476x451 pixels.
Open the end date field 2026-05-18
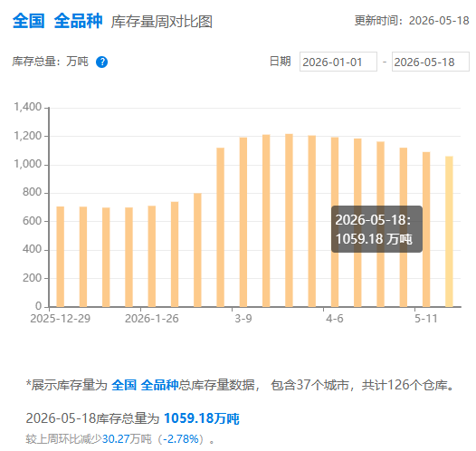click(x=431, y=62)
